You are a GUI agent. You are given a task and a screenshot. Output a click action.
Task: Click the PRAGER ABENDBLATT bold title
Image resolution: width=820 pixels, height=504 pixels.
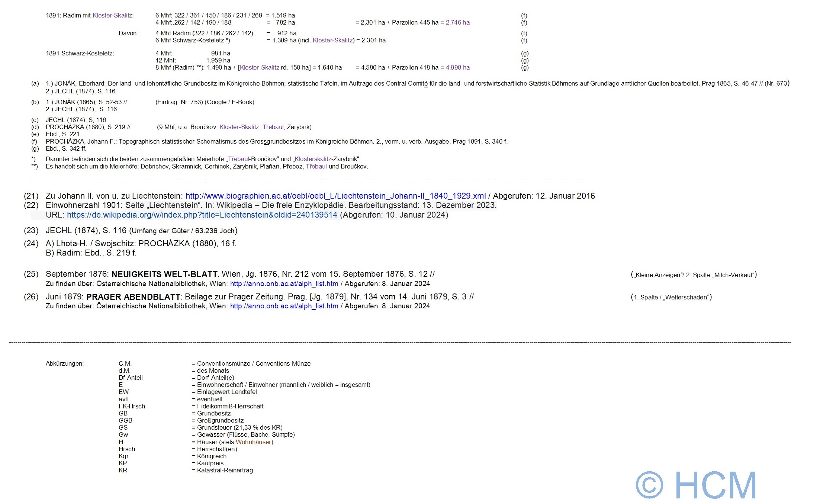pos(133,297)
